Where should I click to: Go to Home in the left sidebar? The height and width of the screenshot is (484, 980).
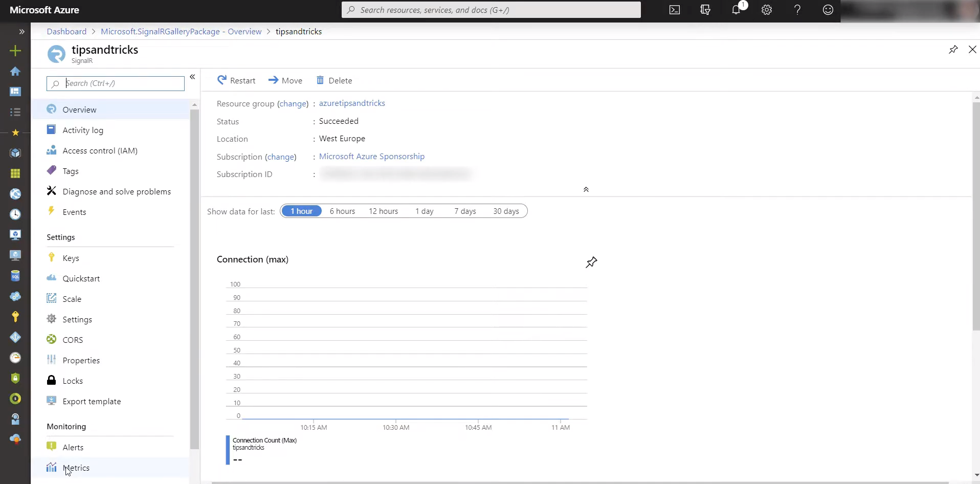click(x=15, y=71)
